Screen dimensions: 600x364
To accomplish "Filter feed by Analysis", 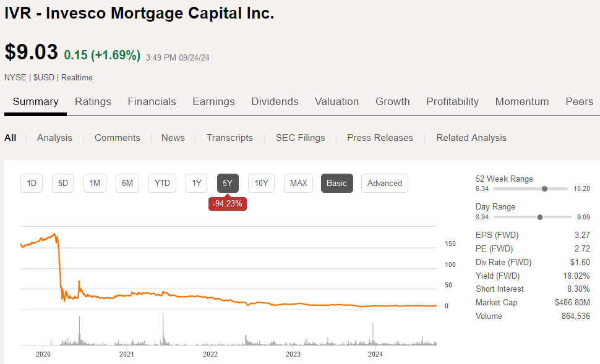I will (54, 138).
